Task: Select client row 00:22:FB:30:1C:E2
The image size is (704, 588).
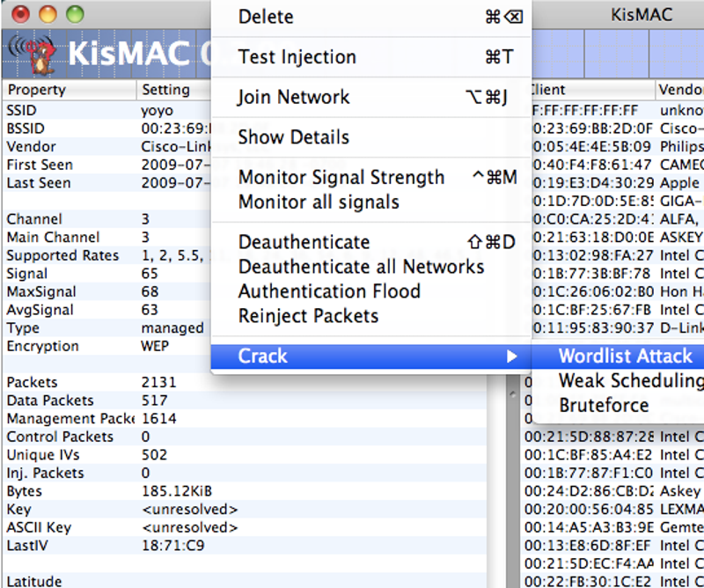Action: tap(613, 582)
